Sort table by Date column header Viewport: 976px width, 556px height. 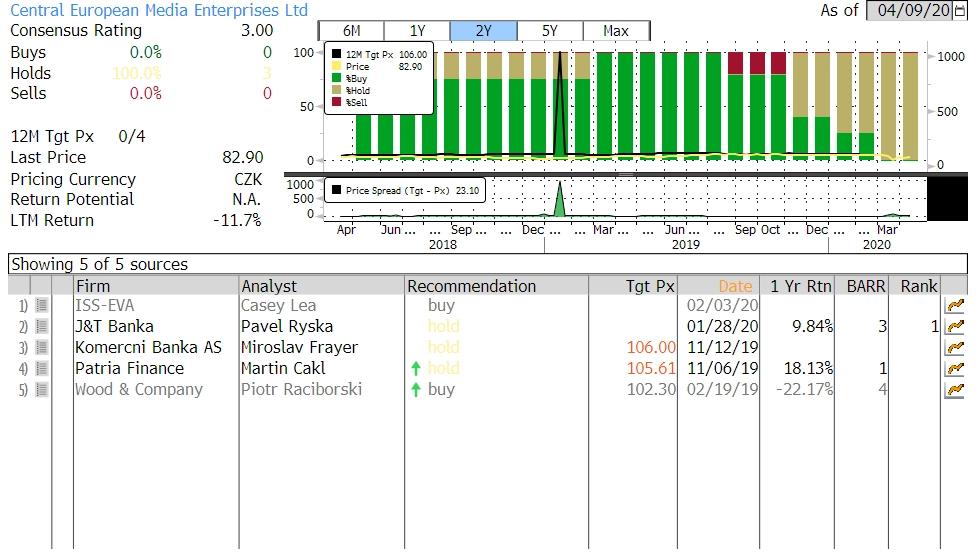pos(719,286)
